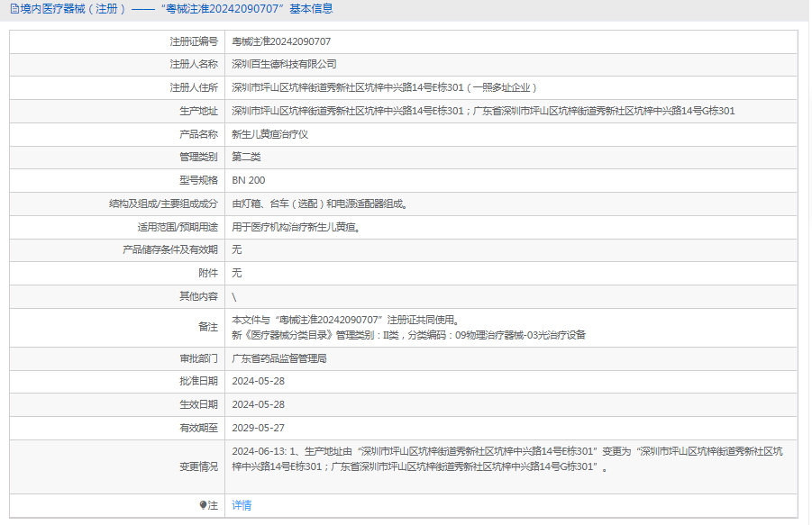Click 无 in the 附件 row

[237, 273]
